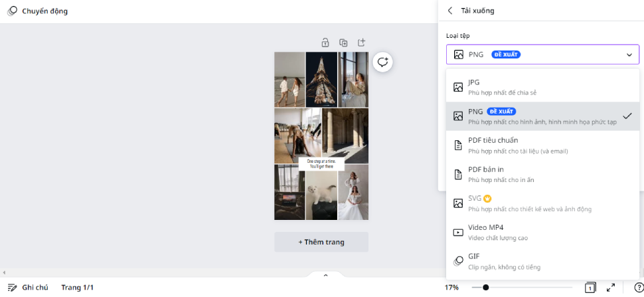Click the lock page icon above canvas
Screen dimensions: 644x297
325,43
